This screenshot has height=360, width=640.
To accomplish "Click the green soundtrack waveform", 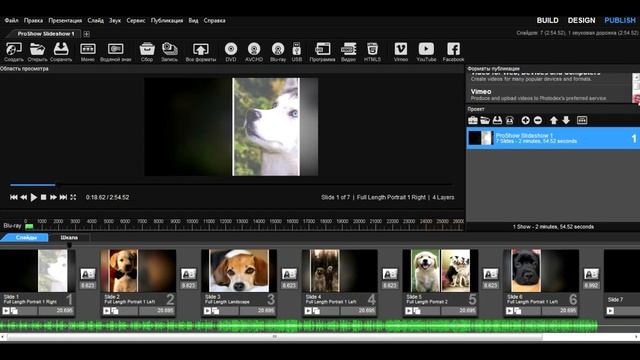I will click(x=299, y=326).
